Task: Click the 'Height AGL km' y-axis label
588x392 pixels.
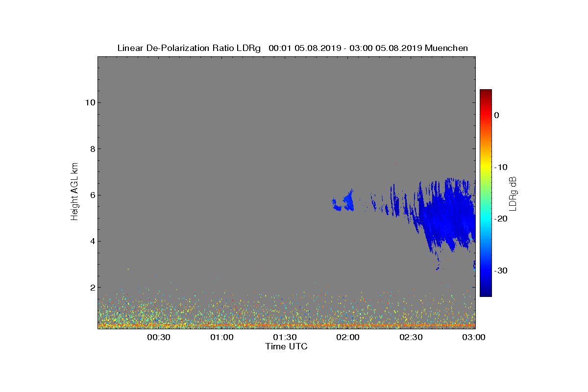Action: [74, 192]
